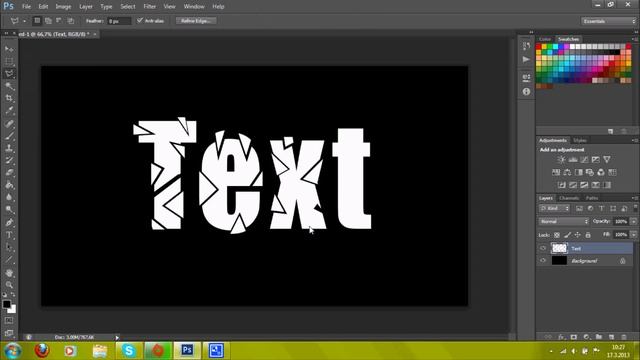Select the Horizontal Type tool
This screenshot has height=360, width=640.
pos(9,235)
